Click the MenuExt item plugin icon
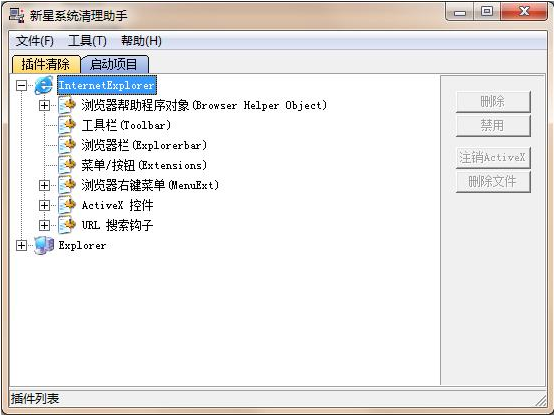This screenshot has height=415, width=554. point(67,185)
